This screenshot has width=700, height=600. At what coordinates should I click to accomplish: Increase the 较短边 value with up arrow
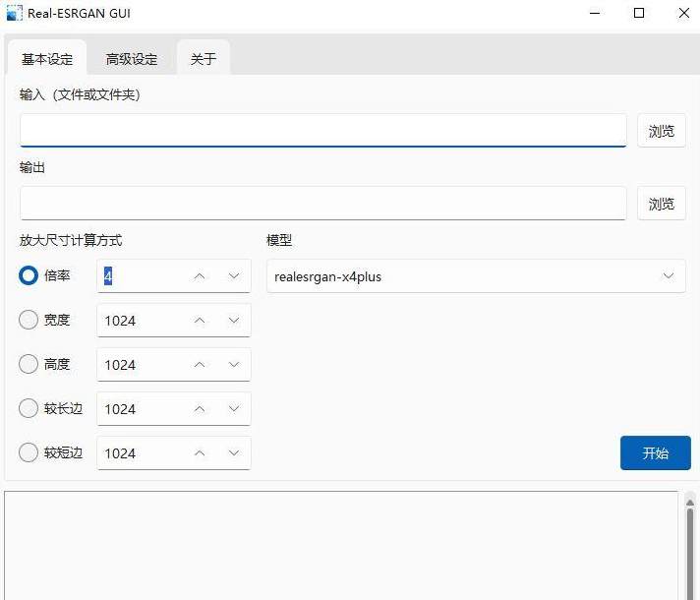[200, 453]
